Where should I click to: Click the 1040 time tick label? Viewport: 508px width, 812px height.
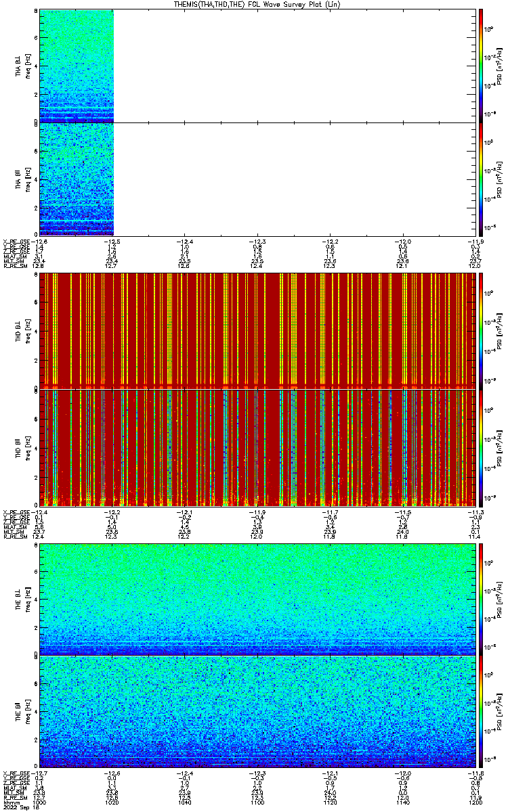[185, 802]
